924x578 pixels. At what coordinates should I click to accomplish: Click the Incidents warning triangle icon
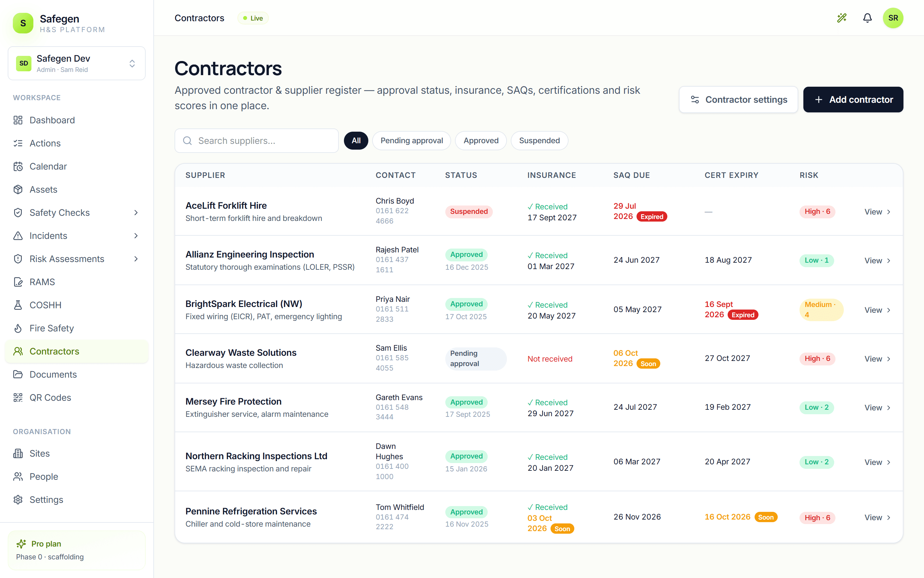(18, 236)
